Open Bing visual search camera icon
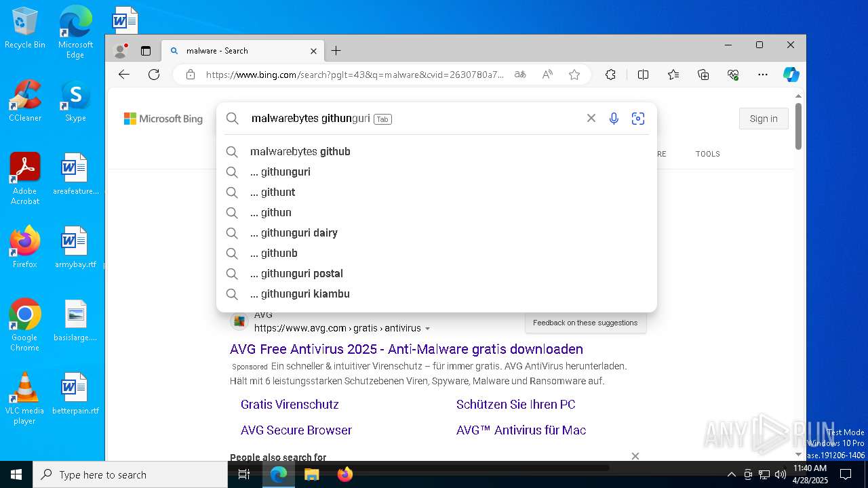868x488 pixels. (637, 119)
